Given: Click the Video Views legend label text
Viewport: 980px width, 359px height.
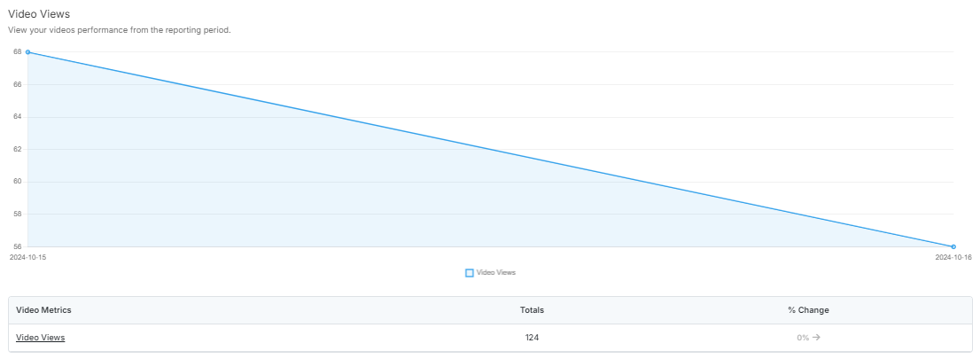Looking at the screenshot, I should point(496,273).
